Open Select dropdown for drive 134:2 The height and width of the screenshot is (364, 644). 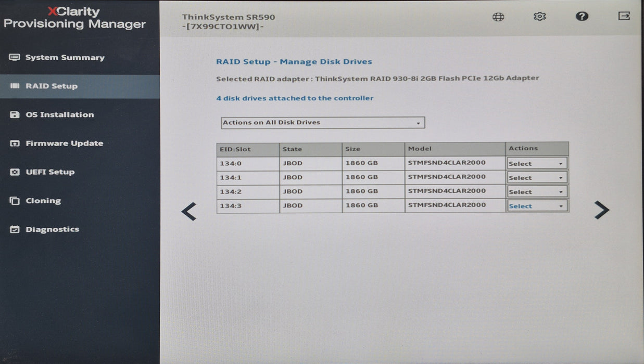point(537,192)
